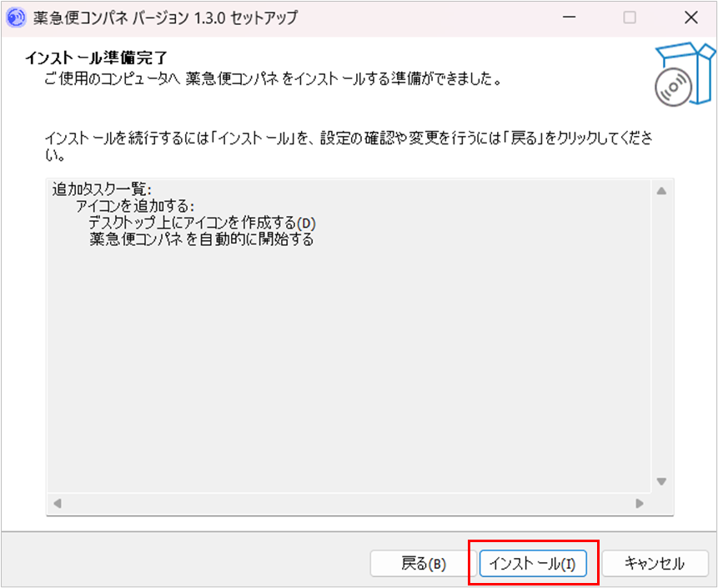This screenshot has width=718, height=588.
Task: Click the インストール準備完了 heading
Action: tap(96, 58)
